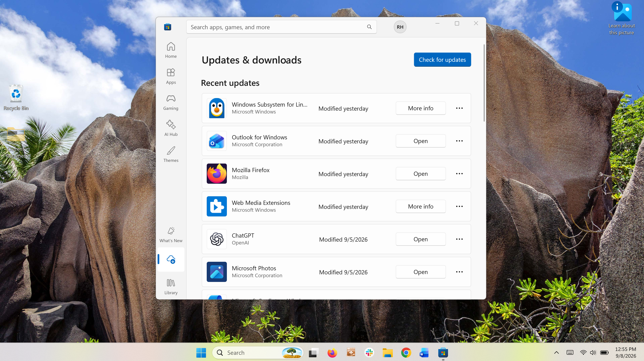Open the RH account profile button
644x361 pixels.
400,27
